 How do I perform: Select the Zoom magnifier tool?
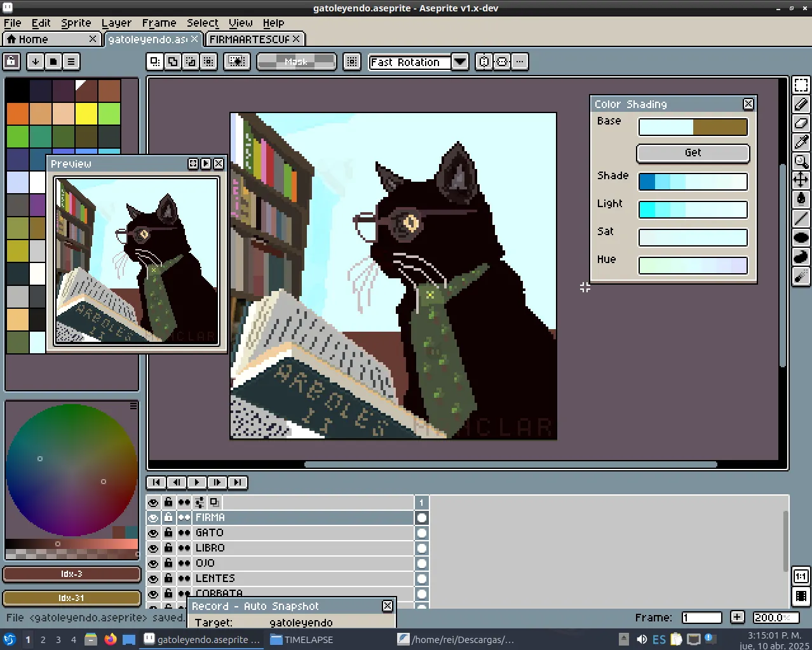pyautogui.click(x=801, y=161)
